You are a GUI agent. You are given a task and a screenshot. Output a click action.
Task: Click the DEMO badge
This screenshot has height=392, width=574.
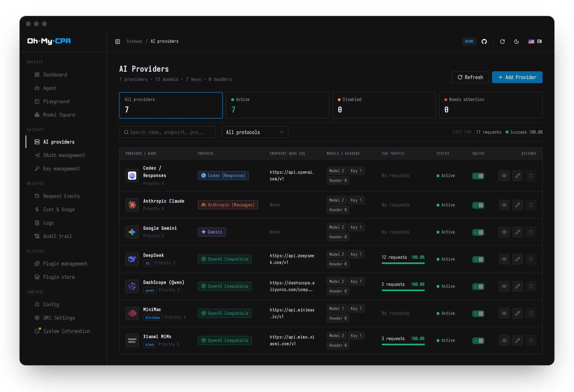click(x=469, y=41)
